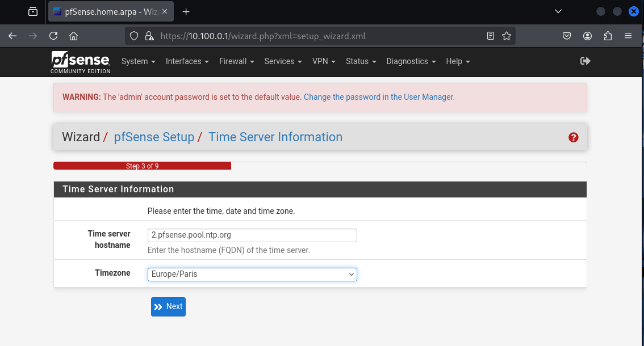Open the Timezone dropdown showing Europe/Paris
644x346 pixels.
click(252, 275)
